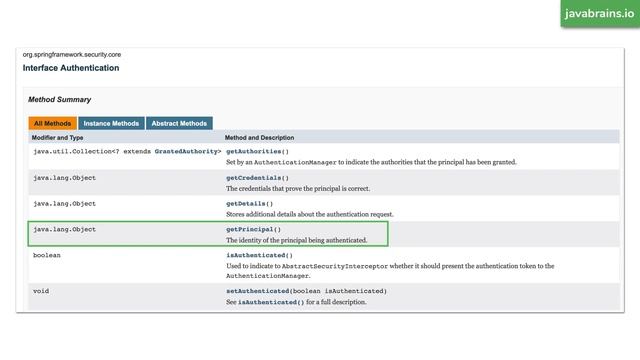
Task: Open the getDetails() method link
Action: point(249,204)
